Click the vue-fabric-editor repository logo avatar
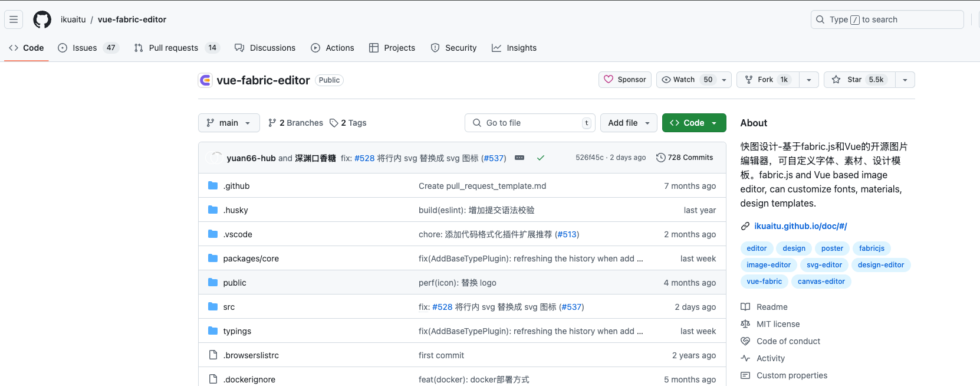The image size is (980, 386). point(205,80)
